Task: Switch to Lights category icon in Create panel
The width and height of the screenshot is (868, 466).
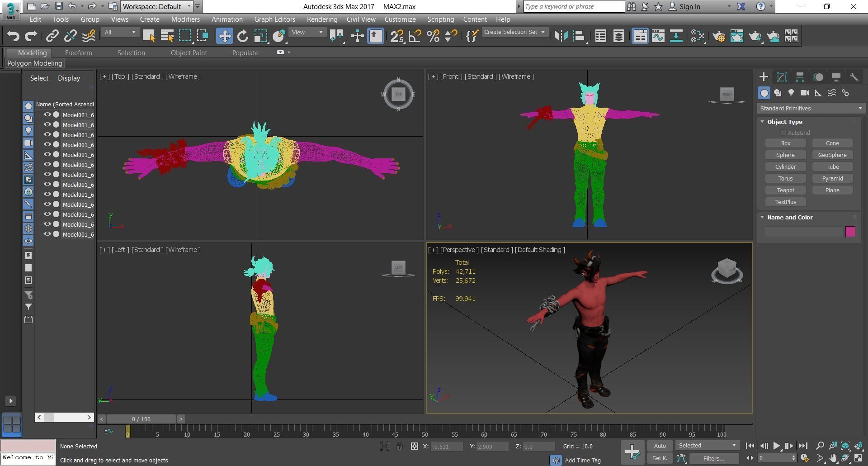Action: click(x=791, y=93)
